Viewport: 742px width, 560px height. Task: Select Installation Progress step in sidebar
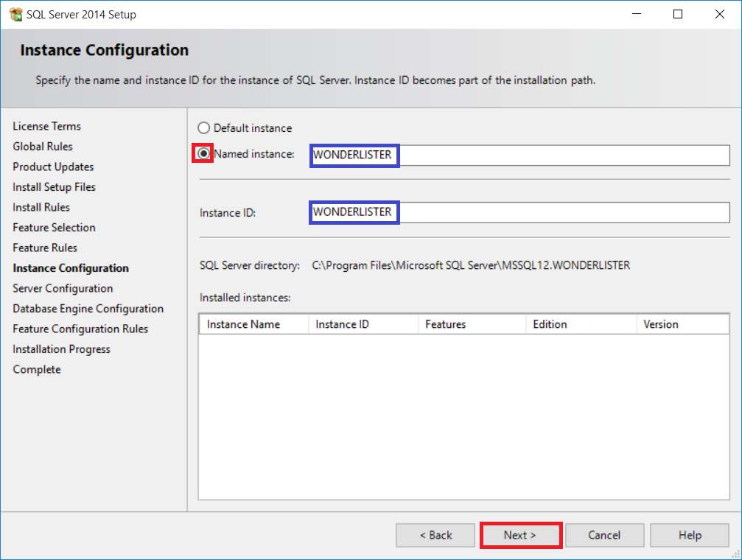pyautogui.click(x=61, y=349)
